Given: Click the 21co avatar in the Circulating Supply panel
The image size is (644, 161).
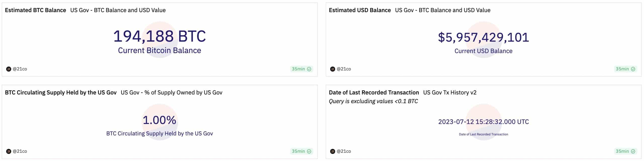Looking at the screenshot, I should (x=9, y=151).
